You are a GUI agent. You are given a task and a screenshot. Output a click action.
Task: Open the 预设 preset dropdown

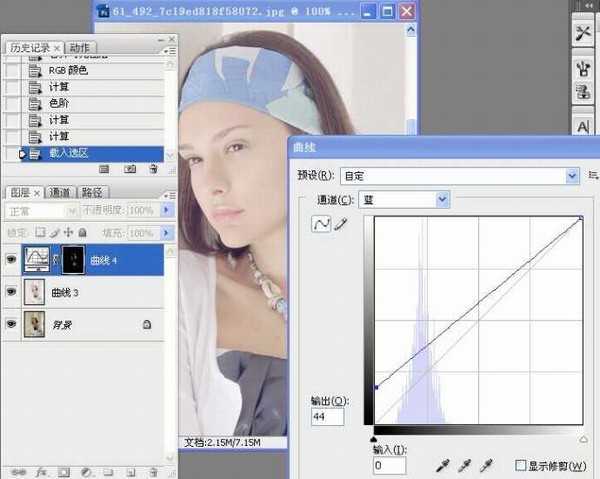tap(459, 175)
